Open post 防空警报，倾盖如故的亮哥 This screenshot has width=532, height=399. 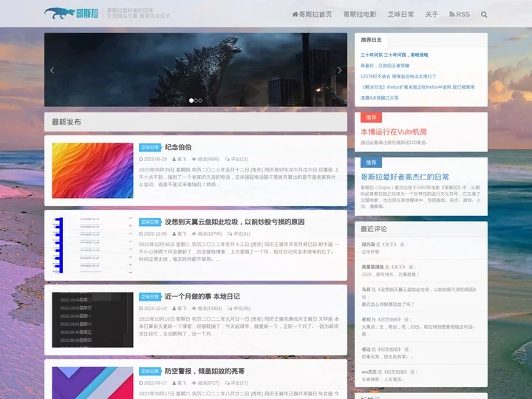click(205, 371)
